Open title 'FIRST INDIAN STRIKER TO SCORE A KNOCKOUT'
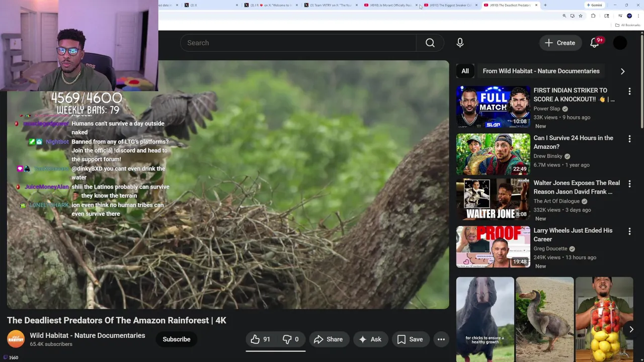Image resolution: width=644 pixels, height=362 pixels. (574, 95)
